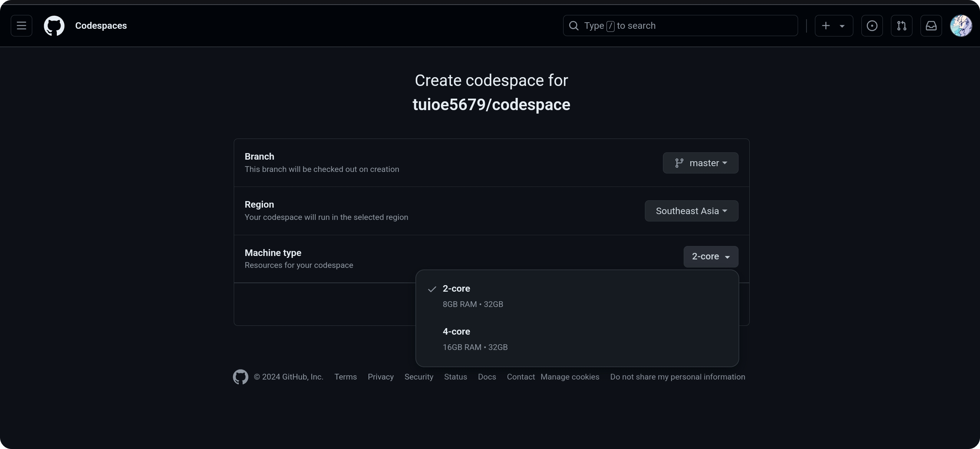Open the Security footer link
Viewport: 980px width, 449px height.
coord(419,377)
